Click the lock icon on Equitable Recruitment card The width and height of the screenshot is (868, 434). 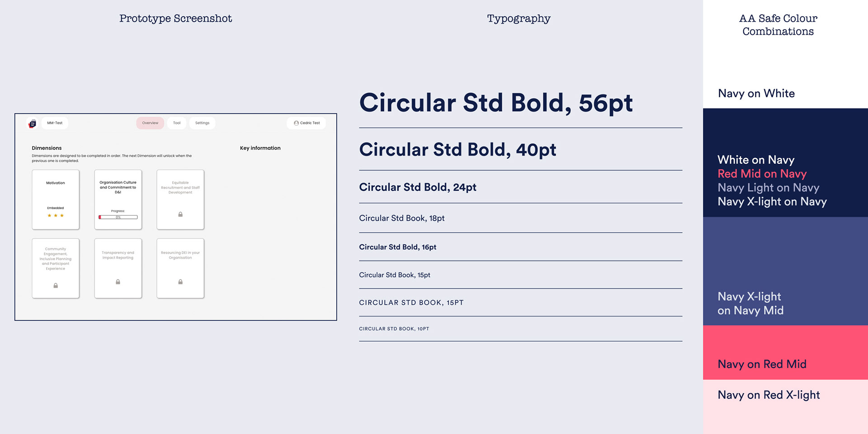click(180, 214)
